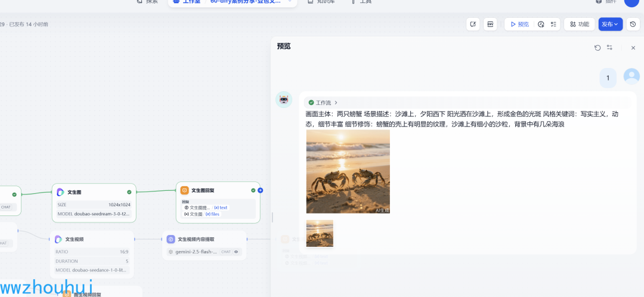Screen dimensions: 644x297
Task: Click the CHAT badge on leftmost upper node
Action: [6, 207]
